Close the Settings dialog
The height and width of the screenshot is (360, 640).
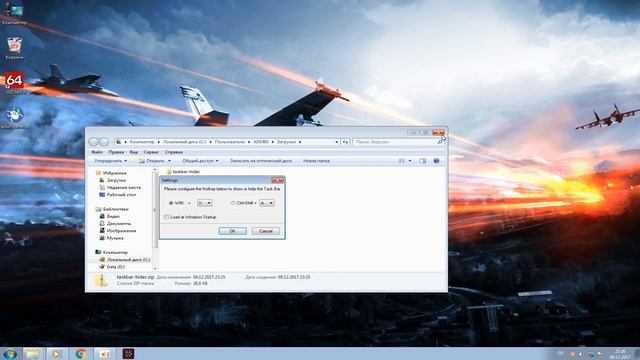[x=278, y=180]
